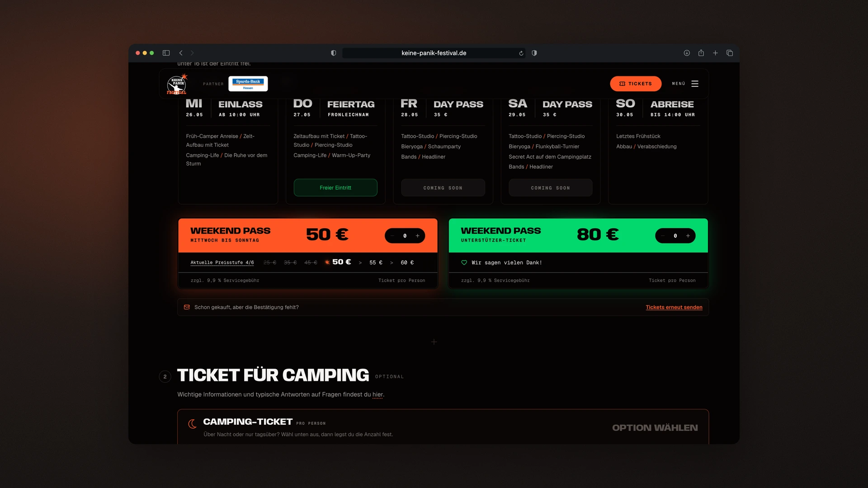
Task: Click COMING SOON button under Saturday Day Pass
Action: 551,188
